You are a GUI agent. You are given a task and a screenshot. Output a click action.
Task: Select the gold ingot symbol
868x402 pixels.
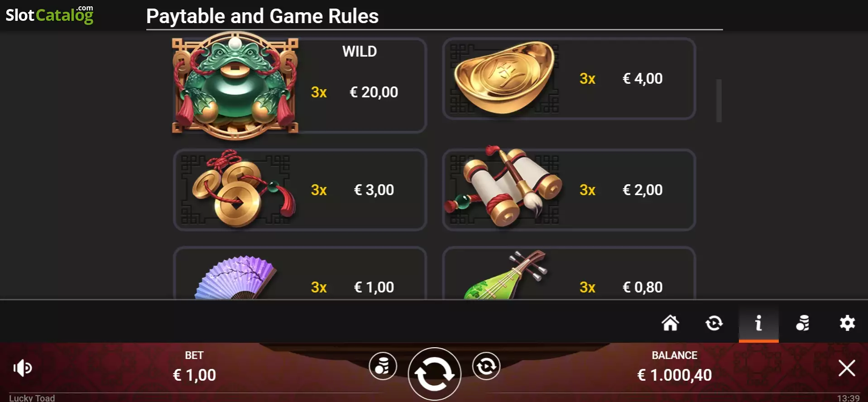pos(504,78)
